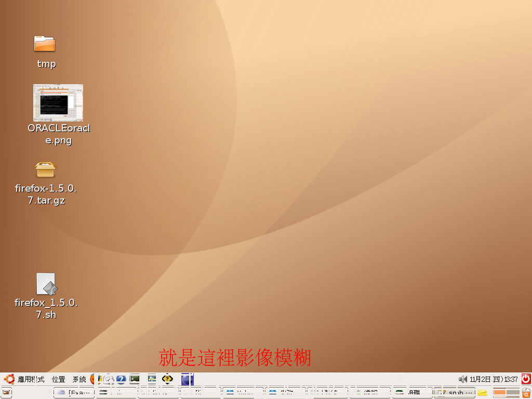Screen dimensions: 532x399
Task: Open the 位置 places menu
Action: [58, 379]
